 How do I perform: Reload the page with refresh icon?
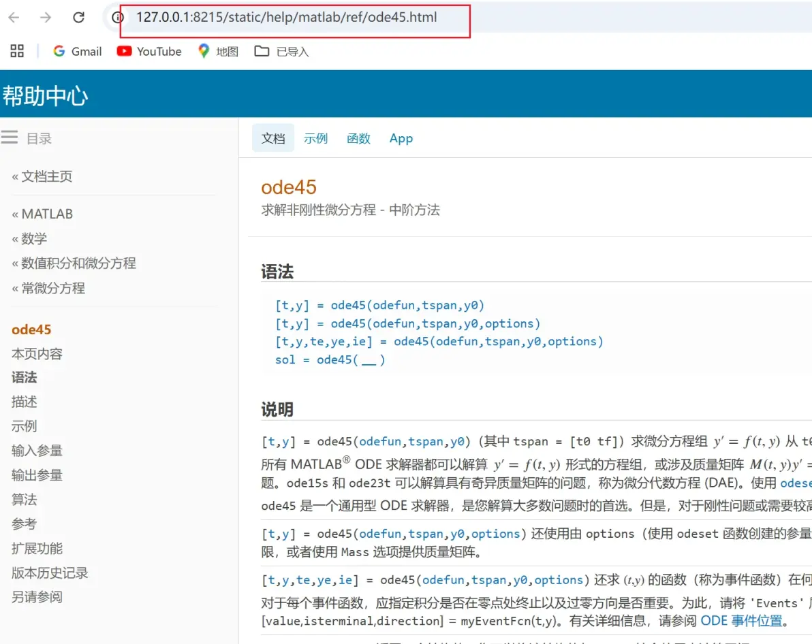click(79, 17)
